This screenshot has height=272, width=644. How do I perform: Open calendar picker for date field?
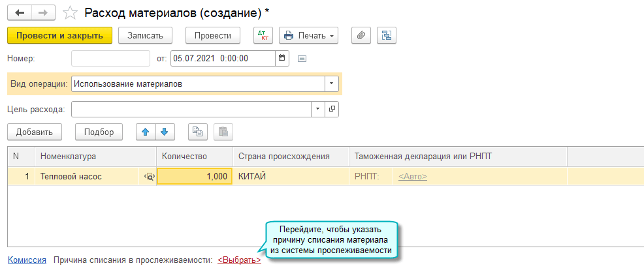[x=282, y=58]
